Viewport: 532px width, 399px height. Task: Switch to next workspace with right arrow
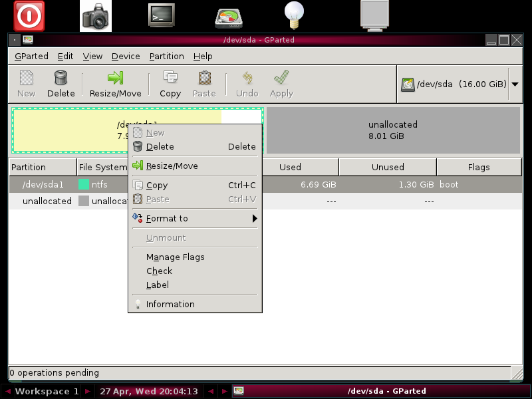88,391
